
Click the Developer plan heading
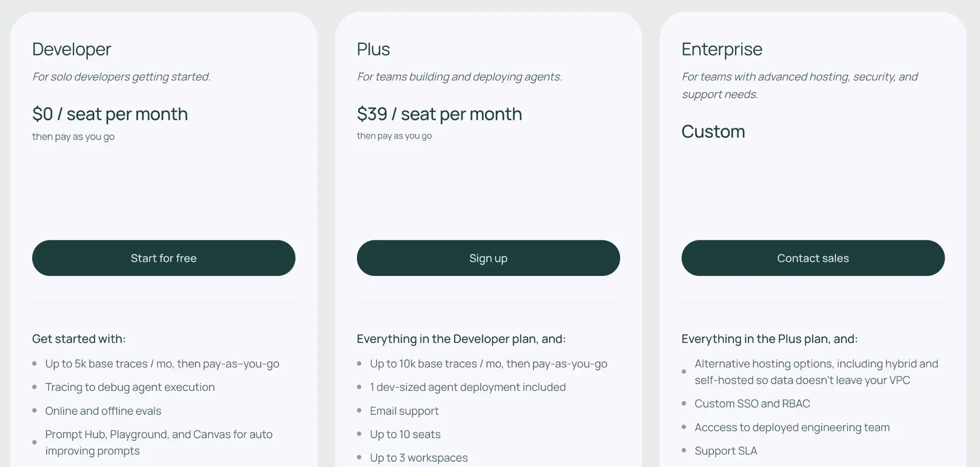(x=72, y=49)
